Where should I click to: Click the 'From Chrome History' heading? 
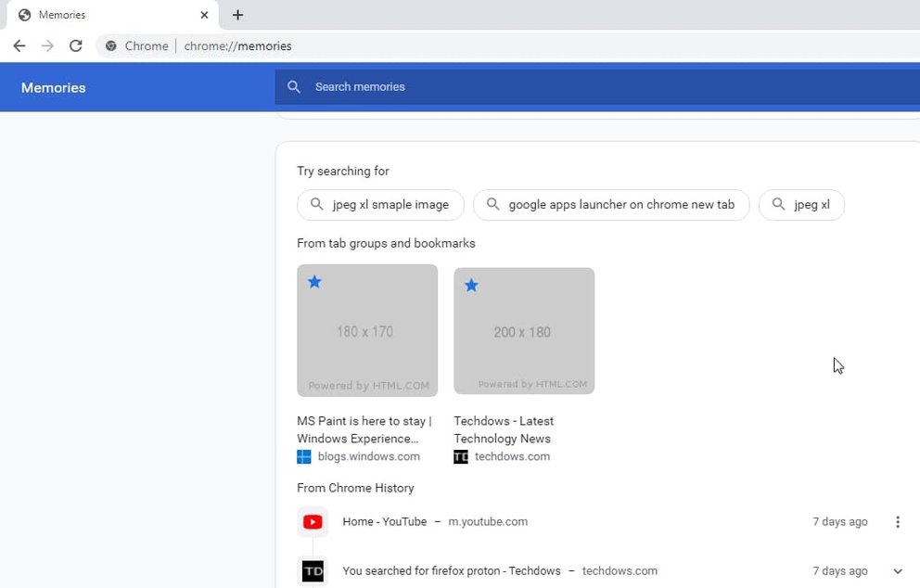[x=355, y=488]
